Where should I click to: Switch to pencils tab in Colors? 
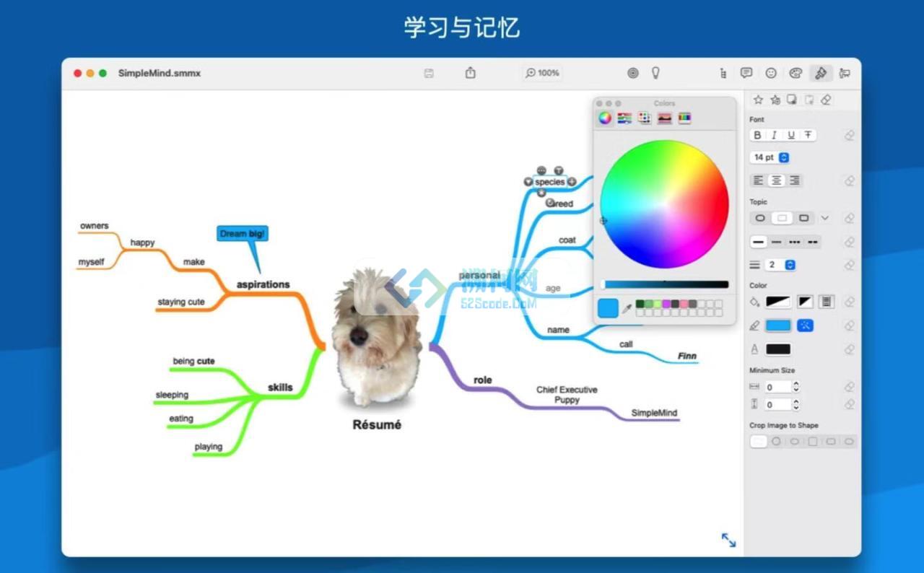(x=684, y=118)
